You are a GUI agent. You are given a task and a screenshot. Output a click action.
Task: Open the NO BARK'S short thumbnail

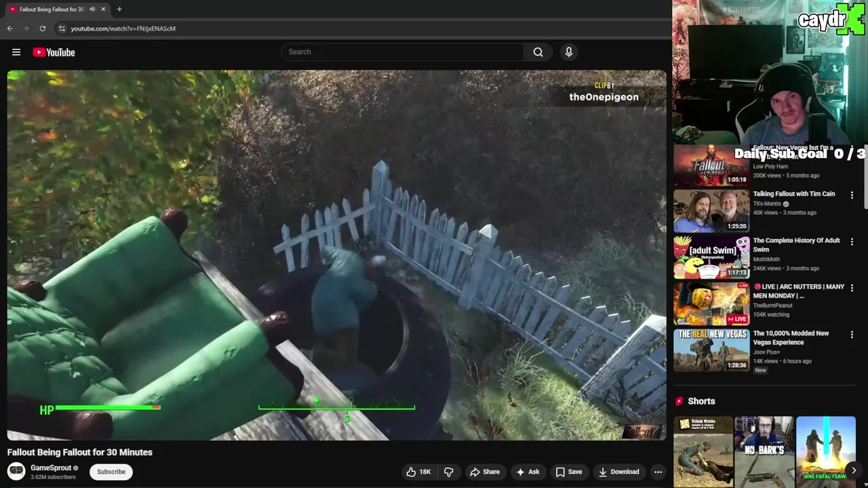[764, 452]
